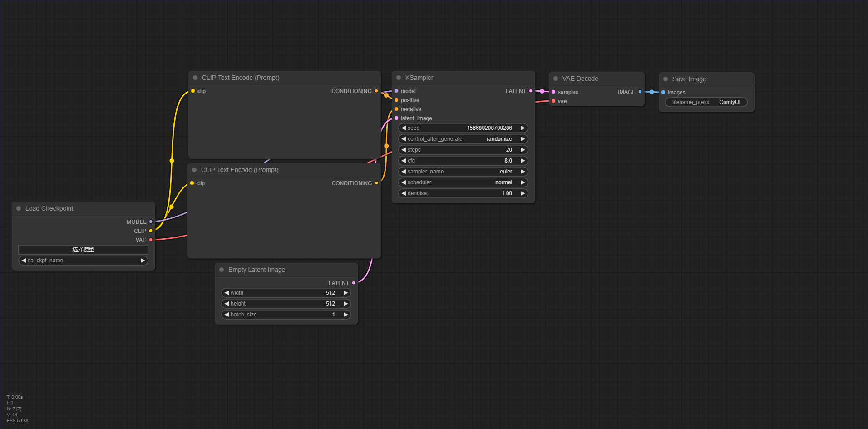
Task: Open the sa_ckpt_name model selector
Action: click(83, 261)
